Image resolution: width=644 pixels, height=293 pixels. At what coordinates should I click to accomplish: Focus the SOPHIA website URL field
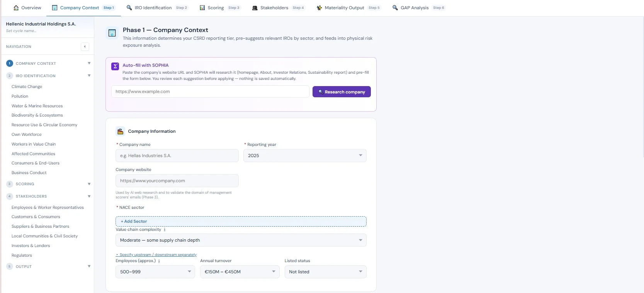(210, 91)
